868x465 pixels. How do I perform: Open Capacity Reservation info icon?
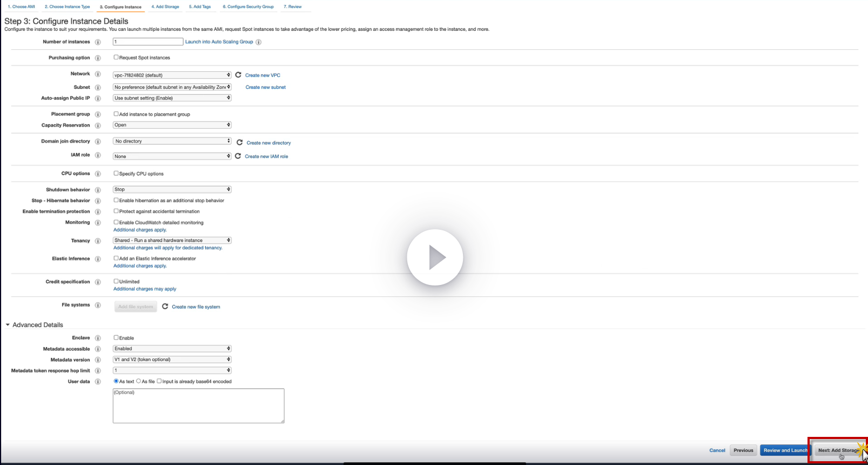[x=98, y=125]
